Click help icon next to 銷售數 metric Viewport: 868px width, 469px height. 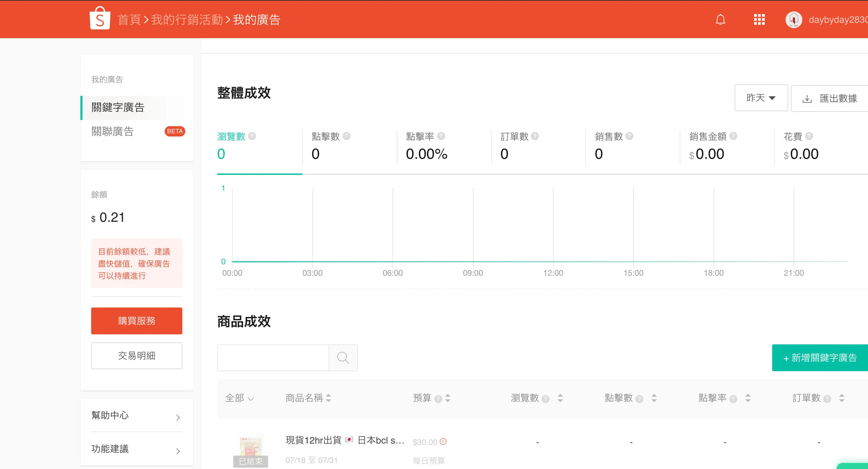click(x=629, y=136)
